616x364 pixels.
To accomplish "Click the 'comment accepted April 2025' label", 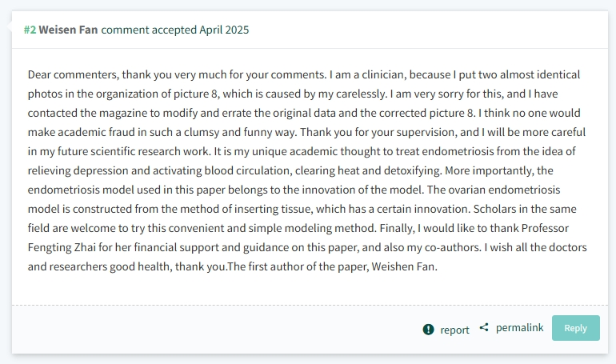I will tap(175, 30).
